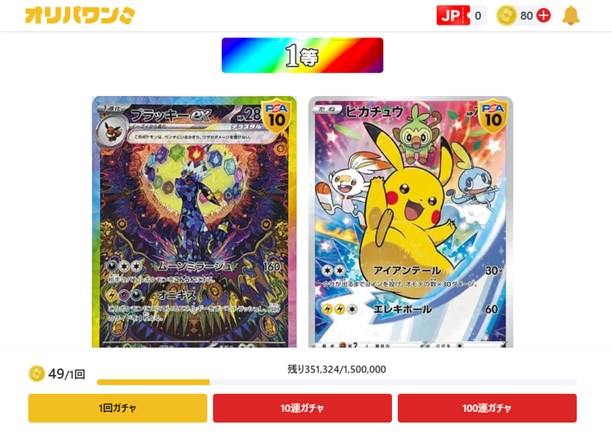Select the rainbow 1等 prize banner
This screenshot has height=434, width=612.
coord(302,55)
